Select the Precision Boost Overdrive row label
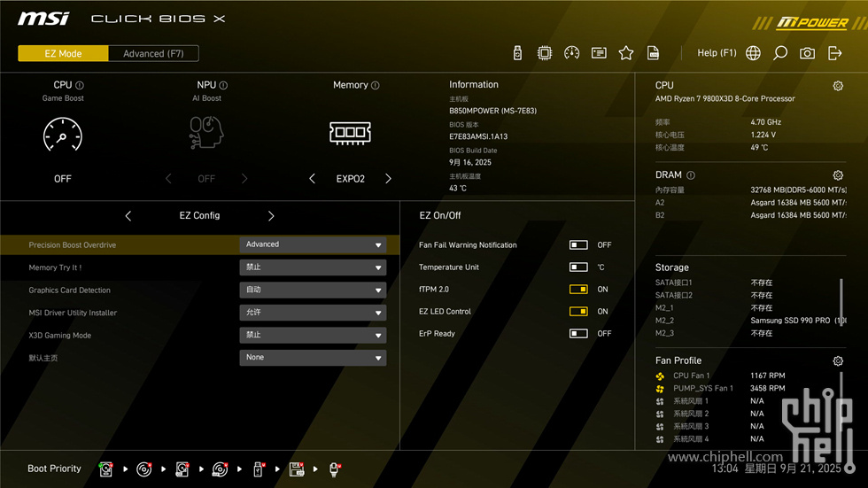The width and height of the screenshot is (868, 488). 73,245
